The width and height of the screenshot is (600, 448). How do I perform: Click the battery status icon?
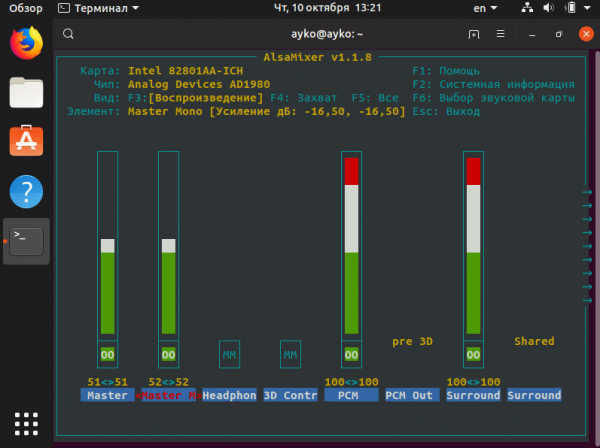(x=570, y=8)
